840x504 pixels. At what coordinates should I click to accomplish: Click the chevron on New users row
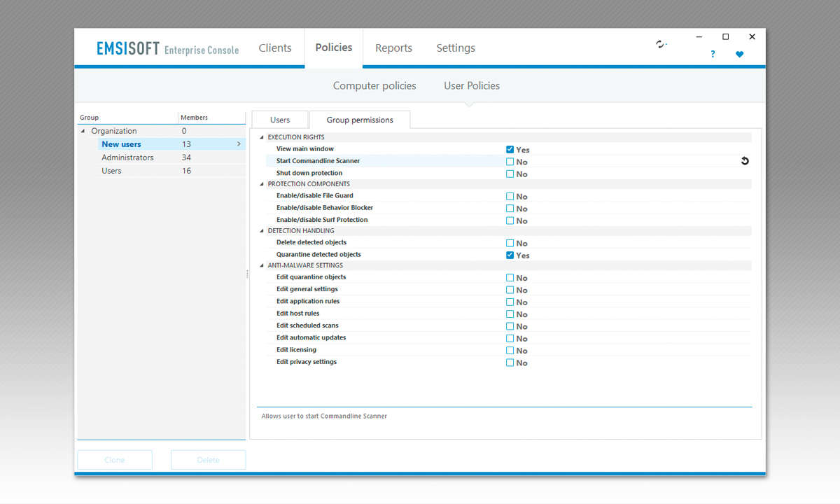click(x=239, y=144)
